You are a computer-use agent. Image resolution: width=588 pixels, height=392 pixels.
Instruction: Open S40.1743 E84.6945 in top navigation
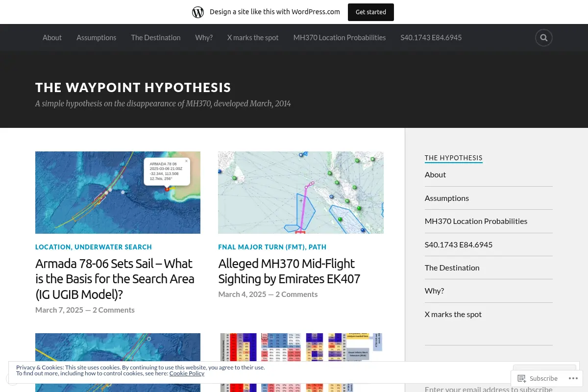pos(431,38)
